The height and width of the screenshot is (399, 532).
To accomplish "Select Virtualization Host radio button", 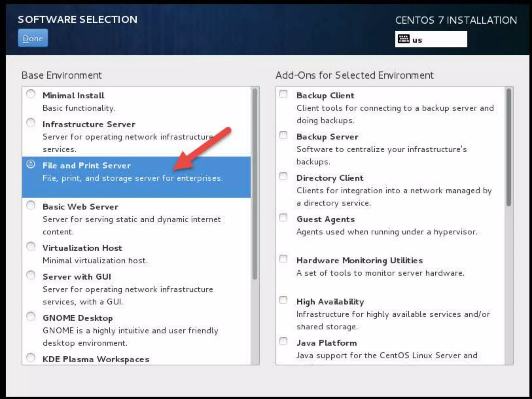I will 31,246.
